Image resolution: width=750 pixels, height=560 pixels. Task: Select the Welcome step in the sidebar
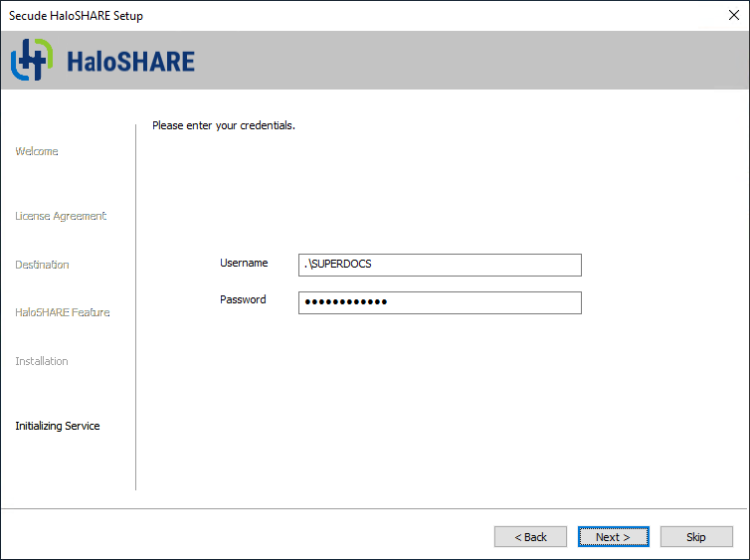[37, 151]
